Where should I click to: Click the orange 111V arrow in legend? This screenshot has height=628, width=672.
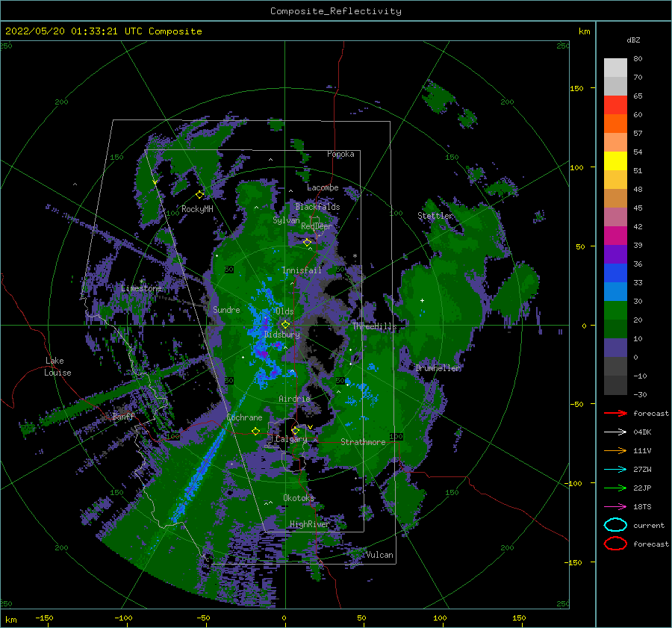(615, 450)
